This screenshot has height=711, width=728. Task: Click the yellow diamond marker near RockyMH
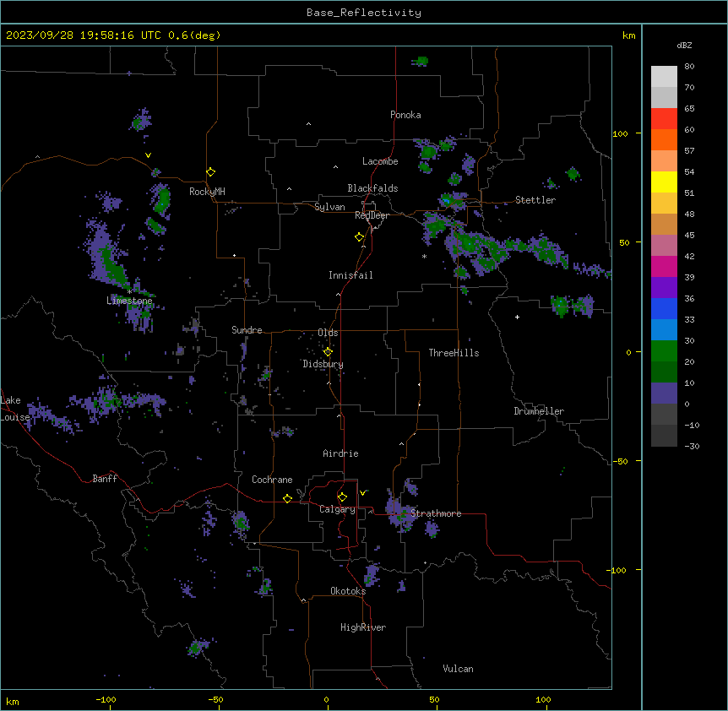tap(211, 172)
